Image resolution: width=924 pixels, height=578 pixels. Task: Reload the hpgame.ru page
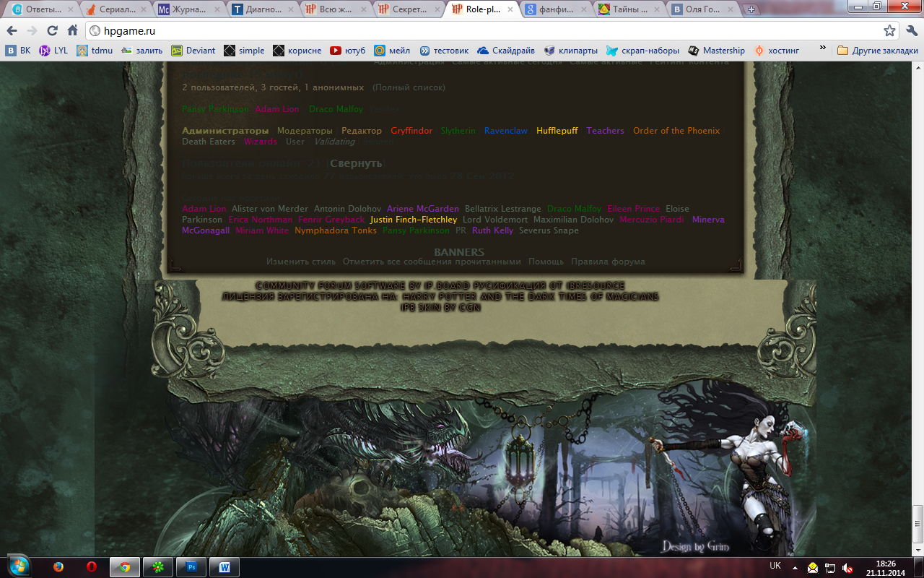pyautogui.click(x=52, y=31)
